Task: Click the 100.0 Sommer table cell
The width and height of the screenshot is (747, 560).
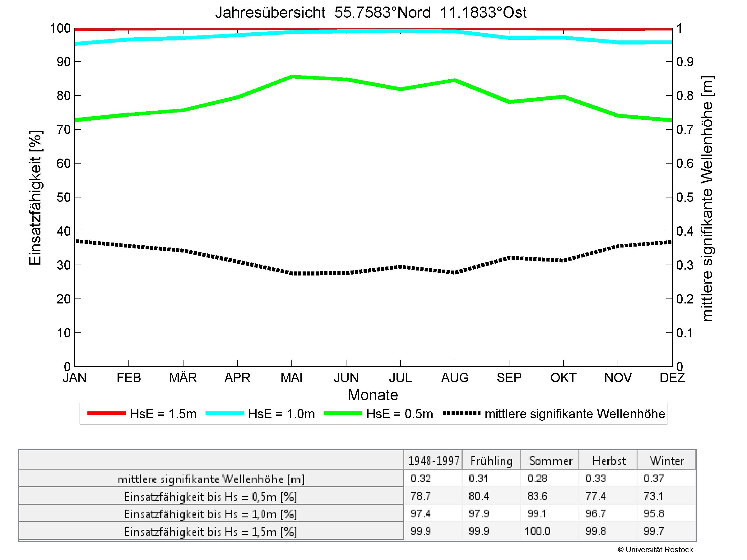Action: tap(537, 531)
